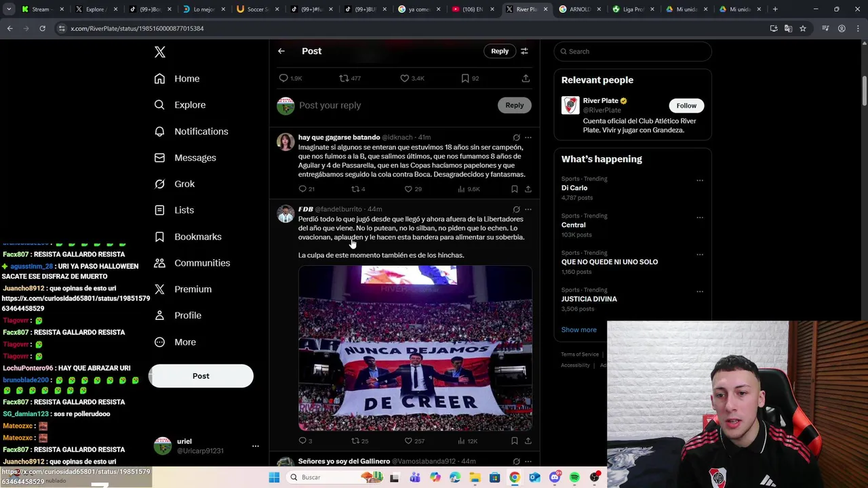868x488 pixels.
Task: Open the Nunca dejamos de creer image
Action: point(415,348)
